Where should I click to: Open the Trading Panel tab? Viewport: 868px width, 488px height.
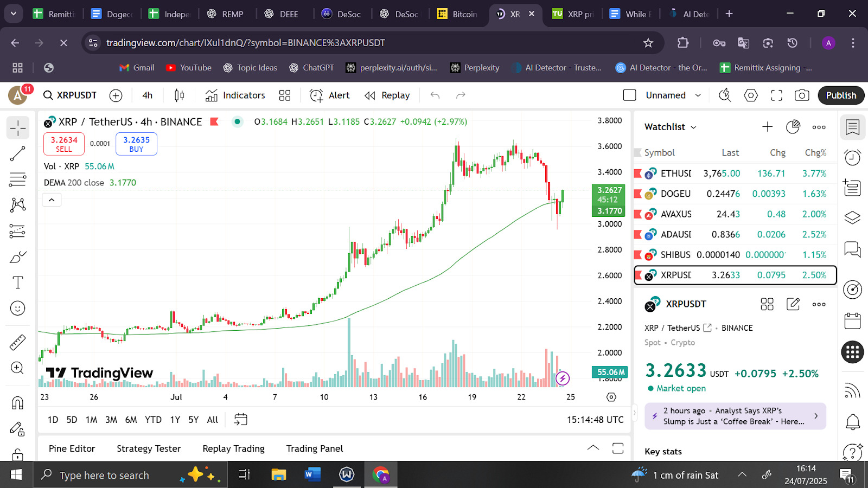(315, 448)
